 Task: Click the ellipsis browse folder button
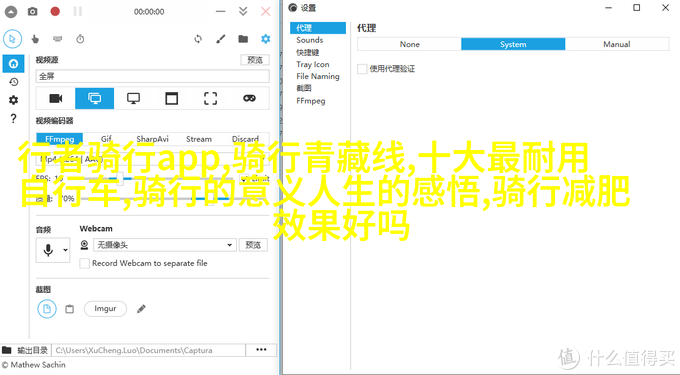point(261,350)
